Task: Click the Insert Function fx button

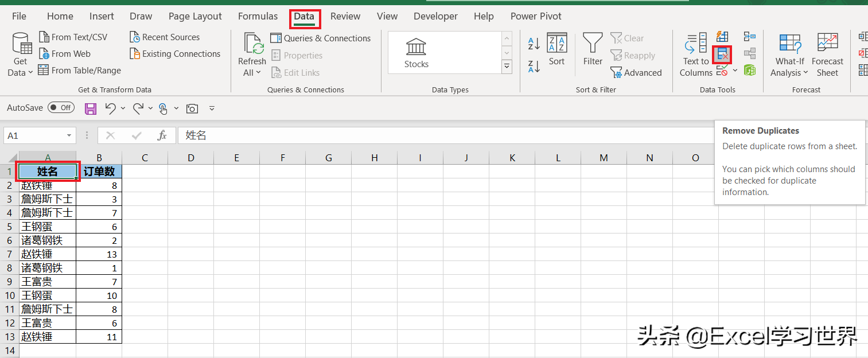Action: [162, 135]
